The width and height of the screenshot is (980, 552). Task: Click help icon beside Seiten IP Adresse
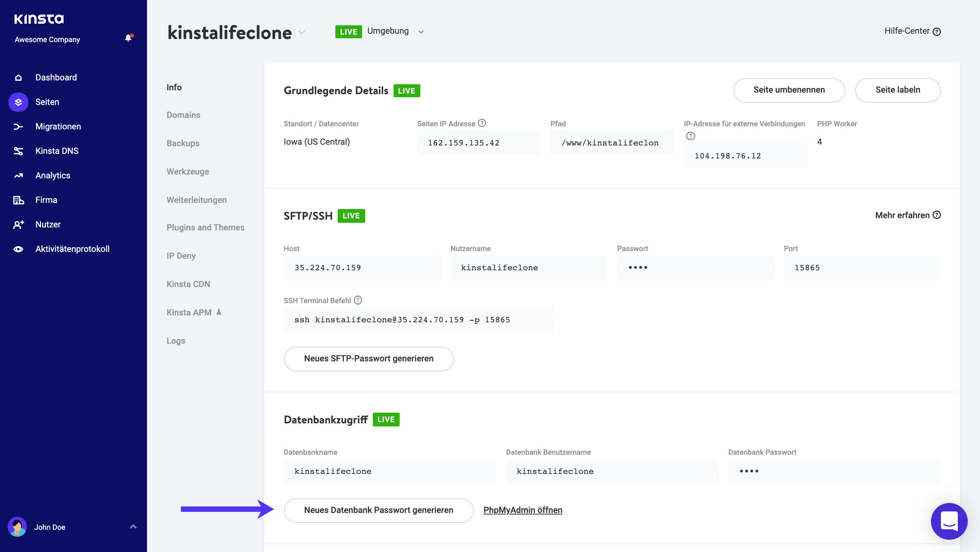click(x=482, y=123)
